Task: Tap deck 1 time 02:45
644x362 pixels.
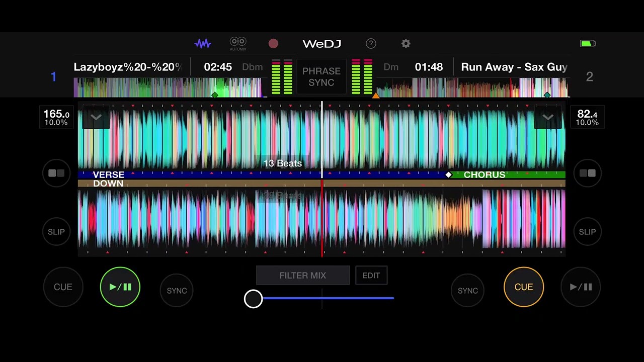Action: (x=218, y=67)
